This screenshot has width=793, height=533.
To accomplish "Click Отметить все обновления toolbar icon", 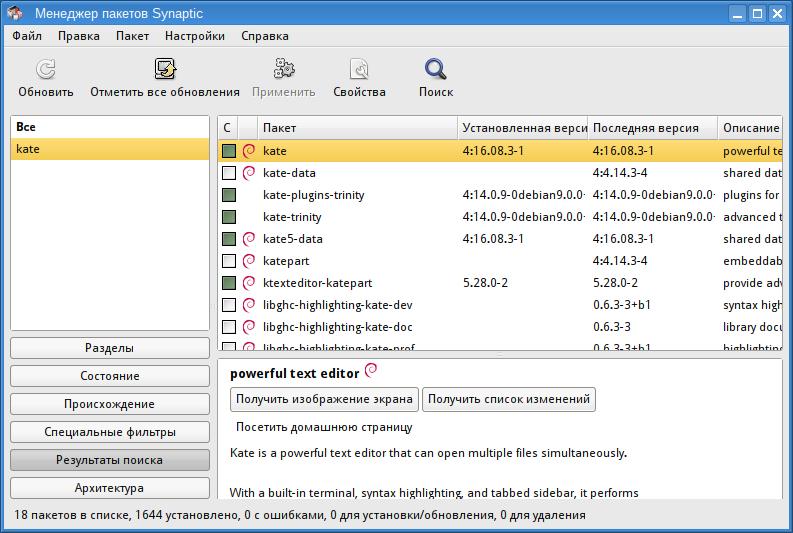I will coord(165,69).
